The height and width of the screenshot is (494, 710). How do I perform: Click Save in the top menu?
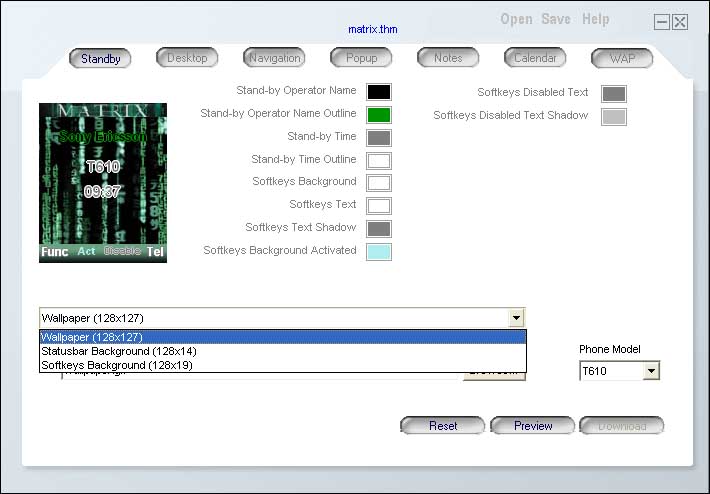point(556,19)
